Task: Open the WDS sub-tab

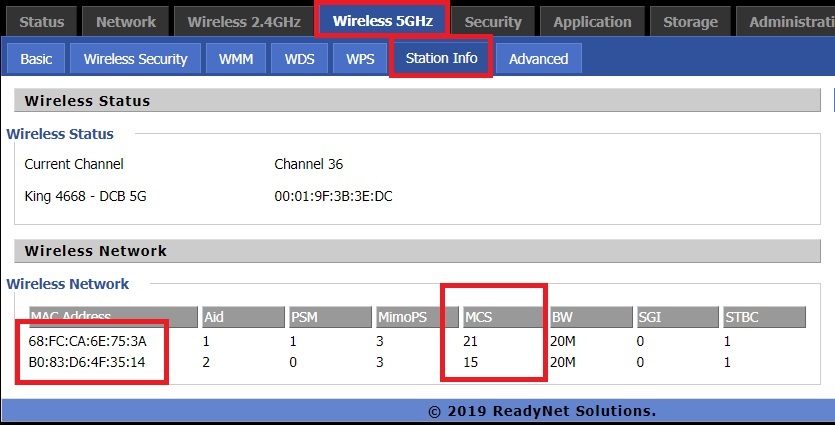Action: coord(298,59)
